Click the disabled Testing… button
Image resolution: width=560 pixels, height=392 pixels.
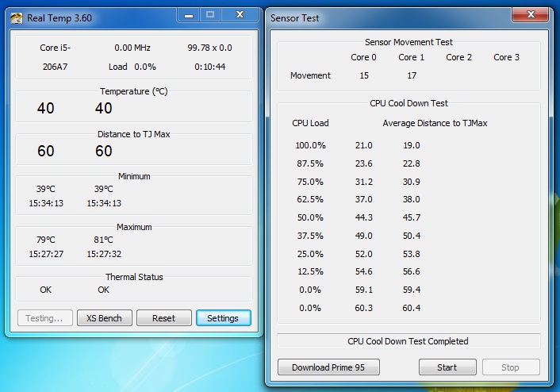(44, 318)
